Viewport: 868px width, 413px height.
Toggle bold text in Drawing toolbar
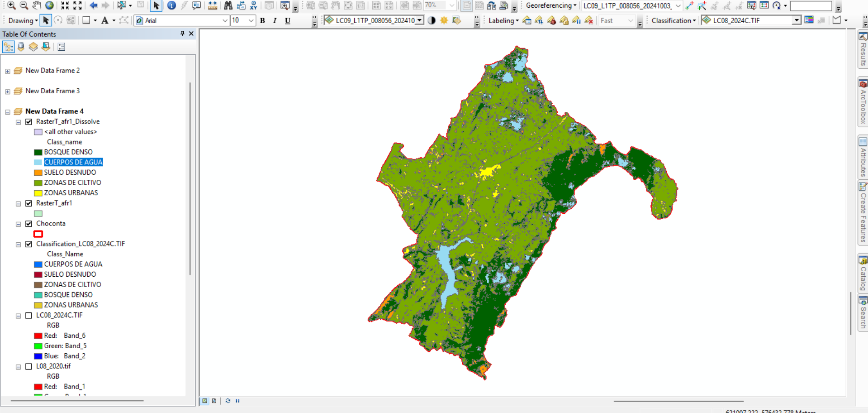coord(262,20)
